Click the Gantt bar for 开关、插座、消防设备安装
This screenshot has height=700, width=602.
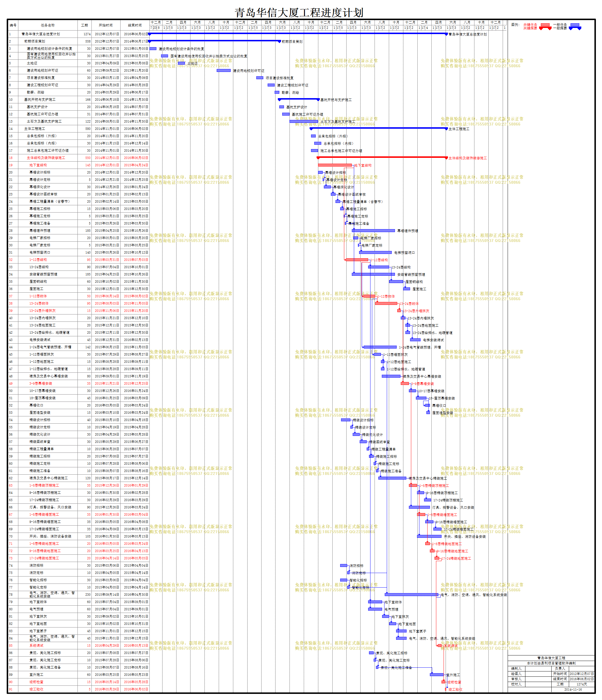pos(429,536)
